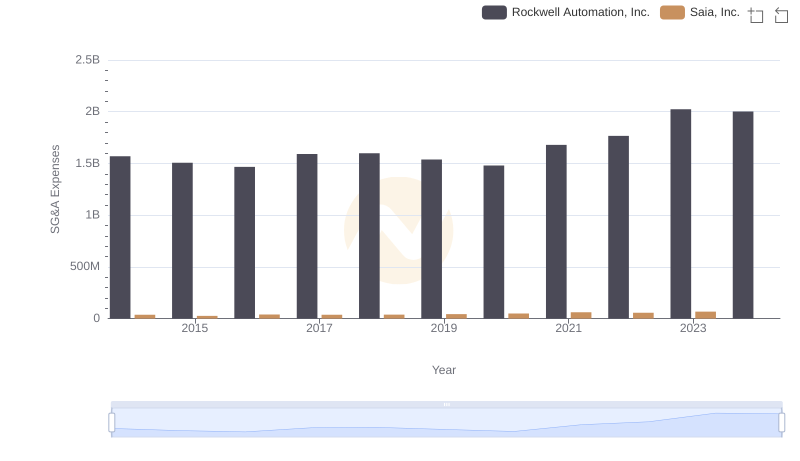Click the Rockwell bar for 2018
800x461 pixels.
pyautogui.click(x=369, y=236)
